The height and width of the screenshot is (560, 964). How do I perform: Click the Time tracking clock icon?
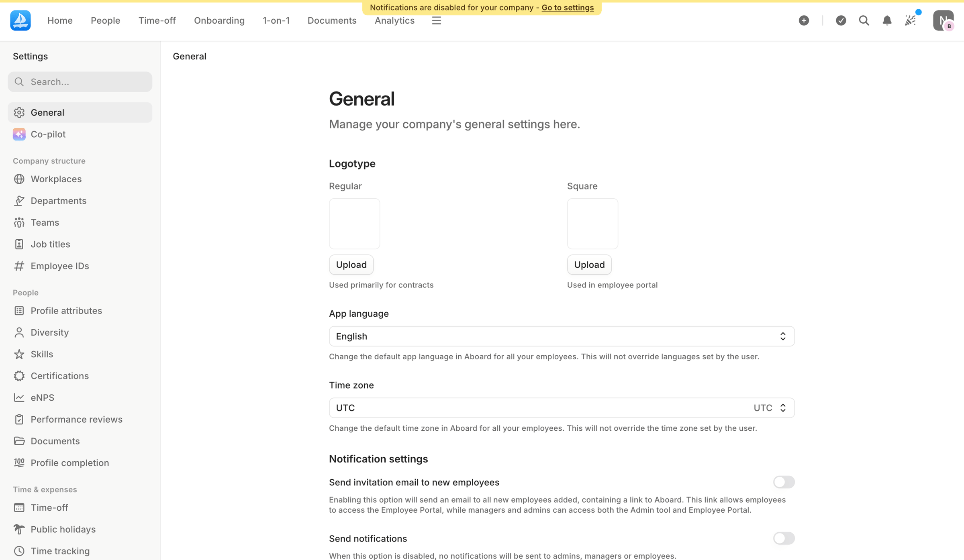tap(19, 551)
